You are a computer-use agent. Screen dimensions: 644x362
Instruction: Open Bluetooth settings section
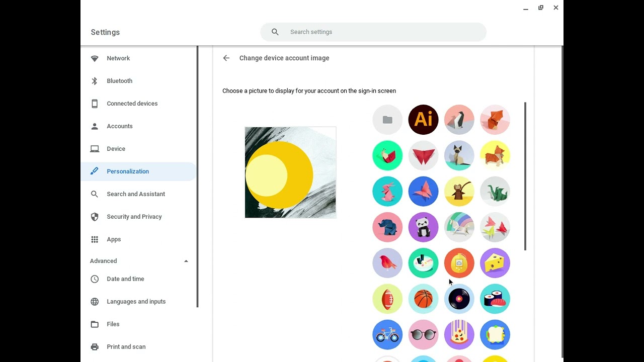click(x=138, y=81)
